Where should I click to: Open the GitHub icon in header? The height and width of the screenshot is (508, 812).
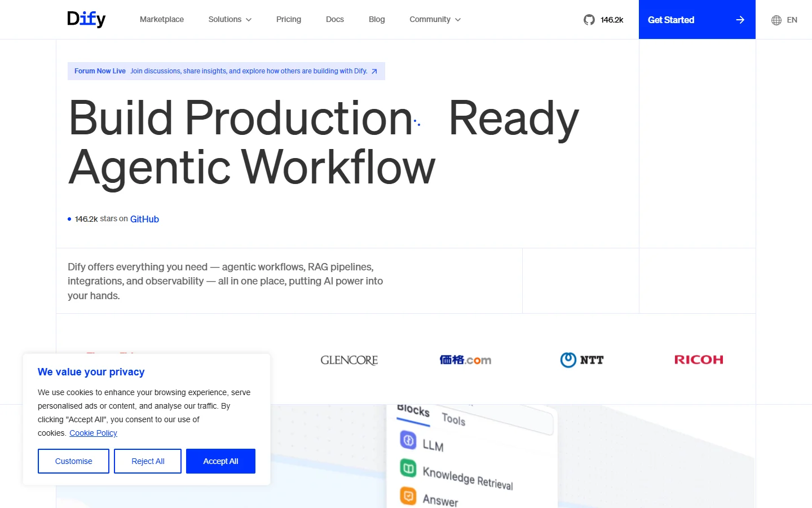coord(589,20)
